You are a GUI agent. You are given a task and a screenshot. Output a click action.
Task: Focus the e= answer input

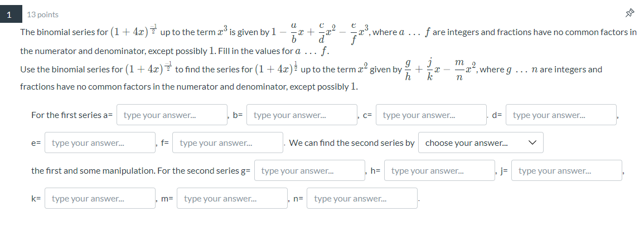[x=100, y=143]
